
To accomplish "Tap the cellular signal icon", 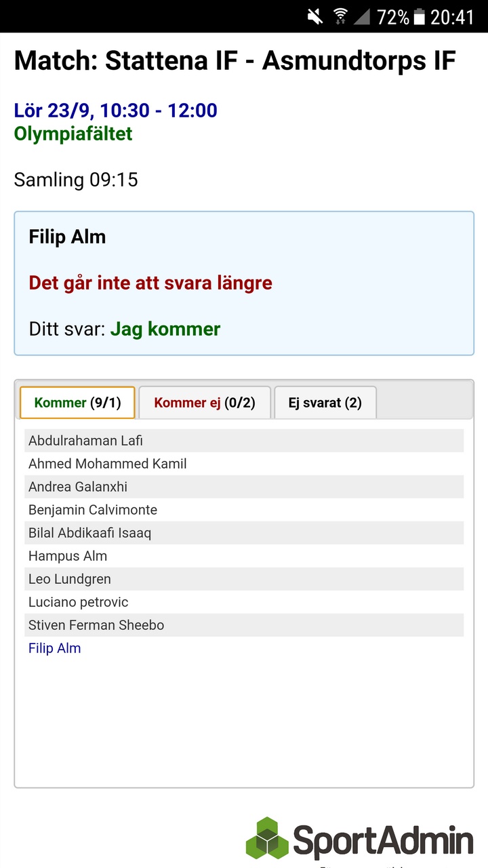I will 361,16.
